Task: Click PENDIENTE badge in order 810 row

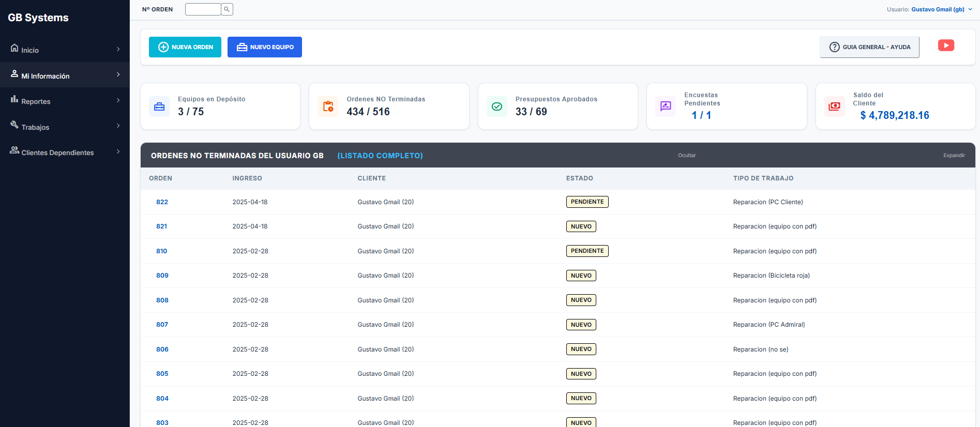Action: point(587,251)
